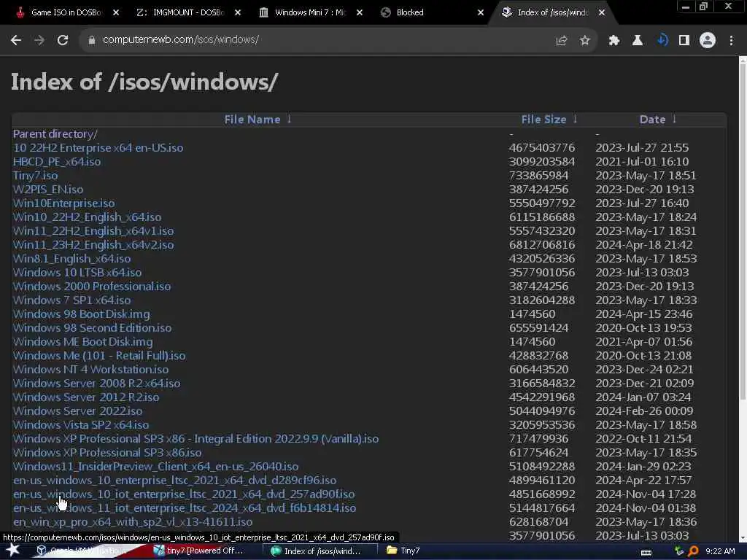This screenshot has width=747, height=560.
Task: Click Windows Server 2008 R2 x64.iso
Action: point(97,384)
